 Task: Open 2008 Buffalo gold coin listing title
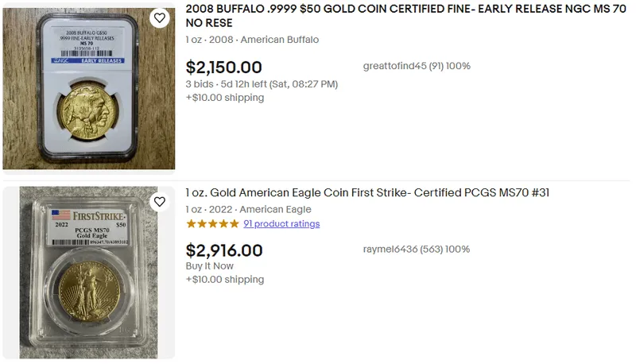(405, 16)
